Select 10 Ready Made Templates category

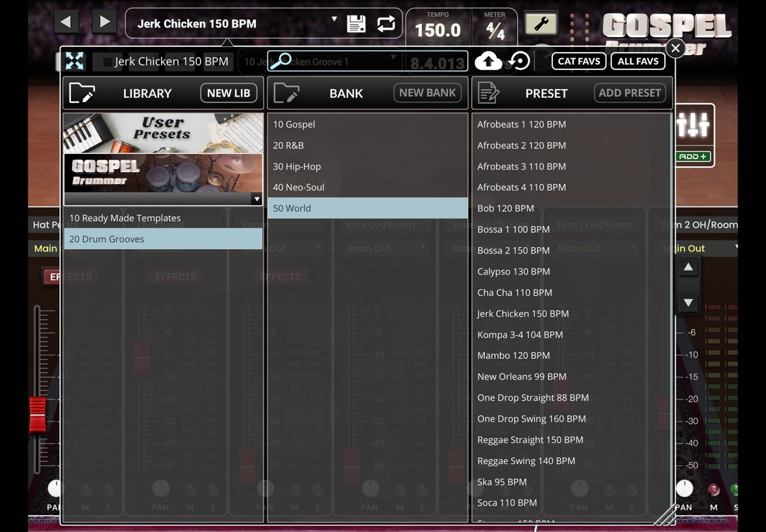point(163,218)
